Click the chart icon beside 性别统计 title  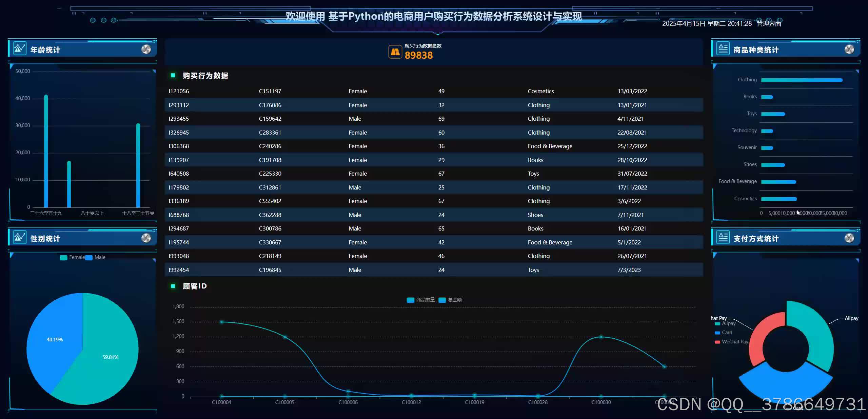(x=19, y=237)
